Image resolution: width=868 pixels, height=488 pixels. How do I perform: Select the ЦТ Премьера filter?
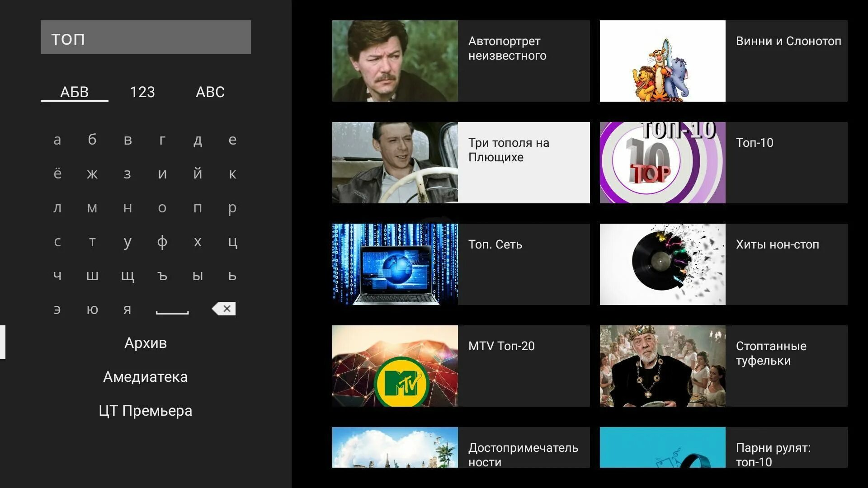pos(146,411)
